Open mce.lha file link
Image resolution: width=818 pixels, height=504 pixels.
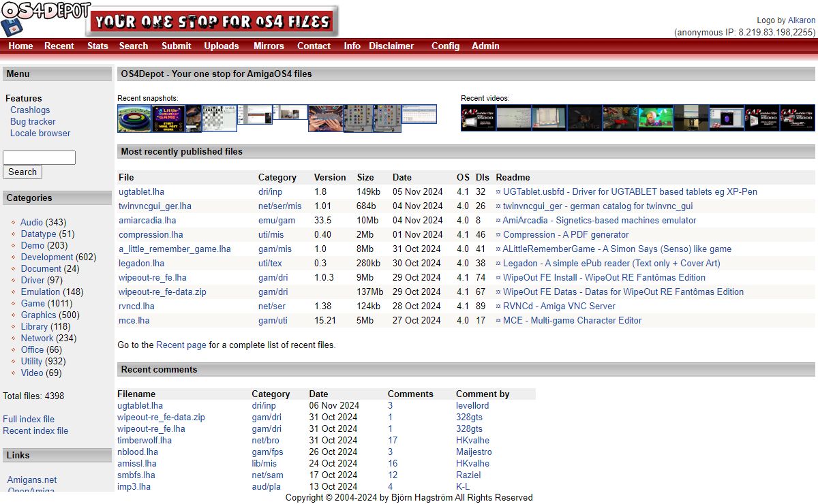pos(134,320)
